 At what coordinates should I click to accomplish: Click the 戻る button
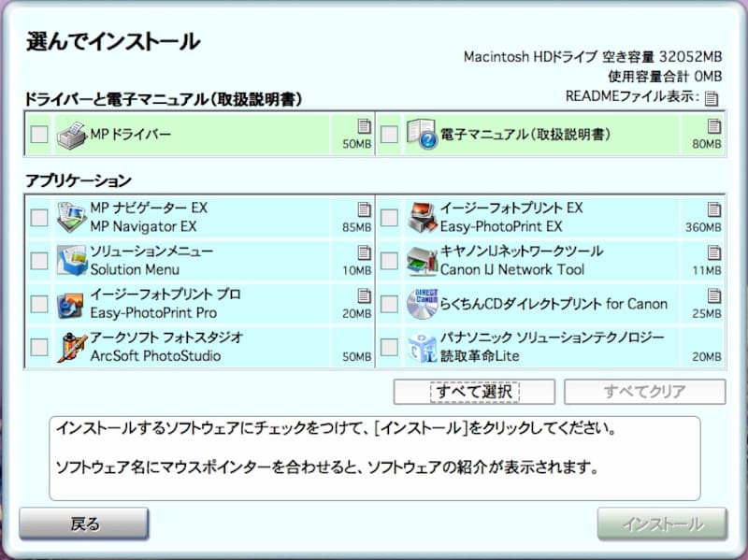[85, 524]
